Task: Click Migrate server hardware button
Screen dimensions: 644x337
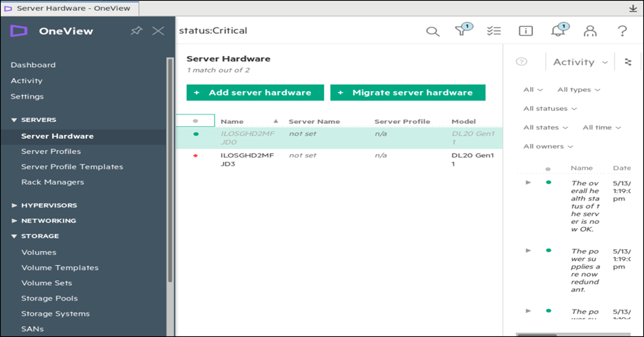Action: click(x=408, y=92)
